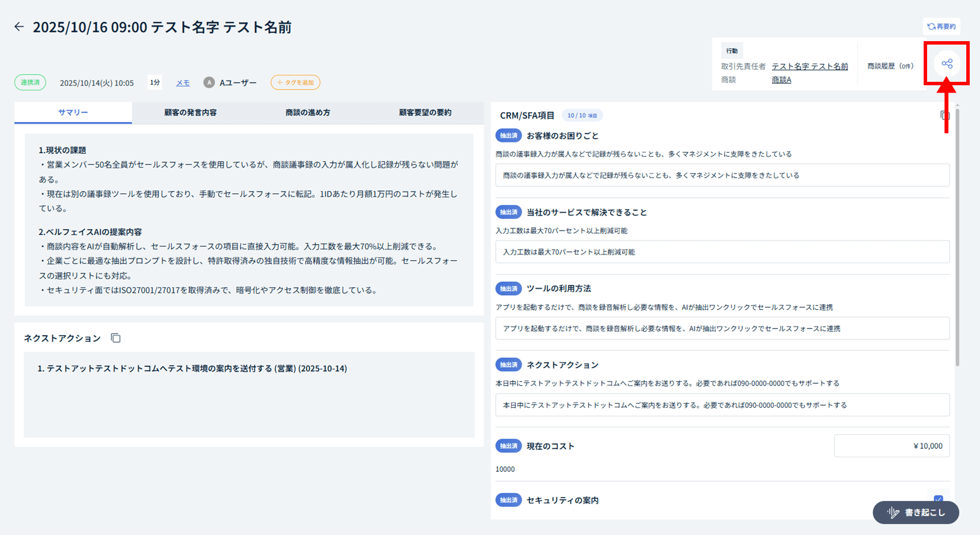980x535 pixels.
Task: Click the タグを追加 button
Action: (x=295, y=83)
